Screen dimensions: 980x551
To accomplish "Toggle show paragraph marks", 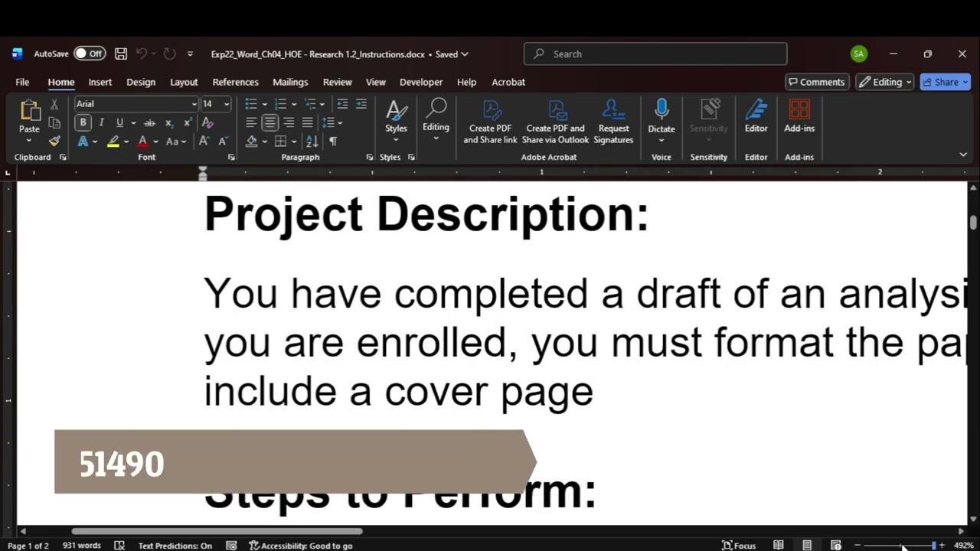I will (332, 141).
